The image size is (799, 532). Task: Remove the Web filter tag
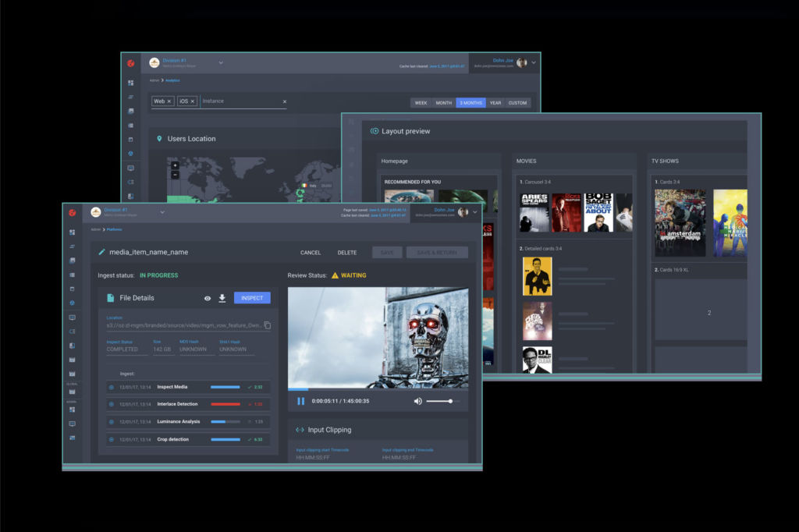click(x=169, y=101)
